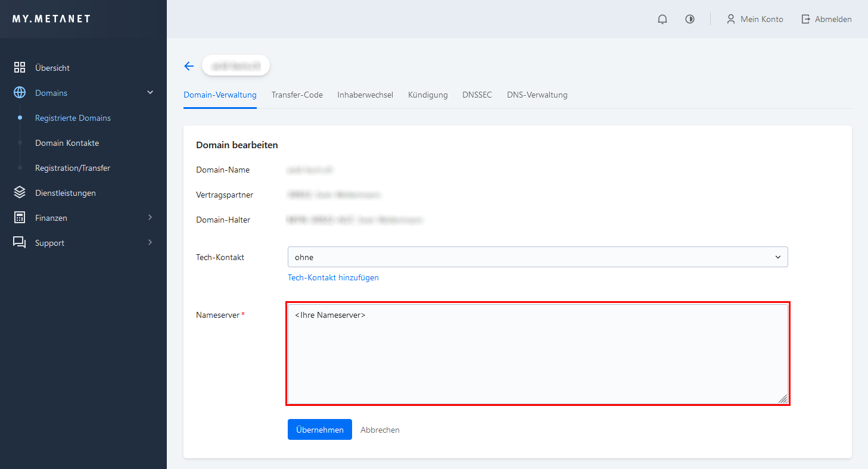Expand the Finanzen submenu chevron

click(150, 218)
